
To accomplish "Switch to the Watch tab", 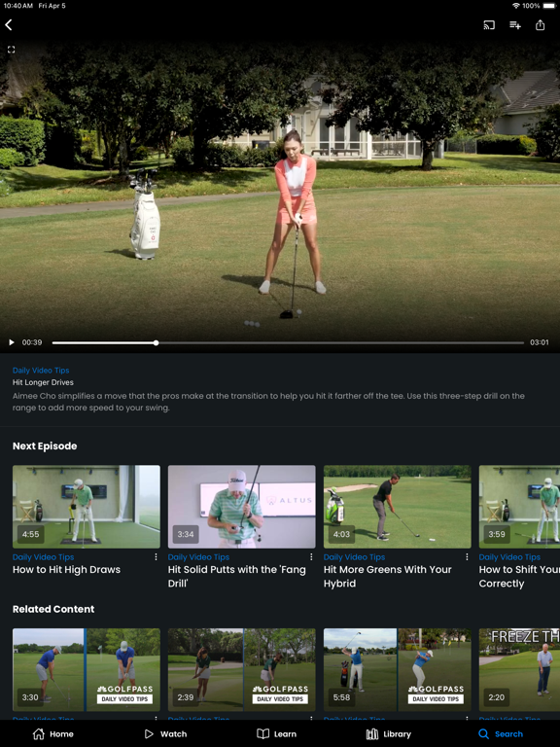I will (x=165, y=734).
